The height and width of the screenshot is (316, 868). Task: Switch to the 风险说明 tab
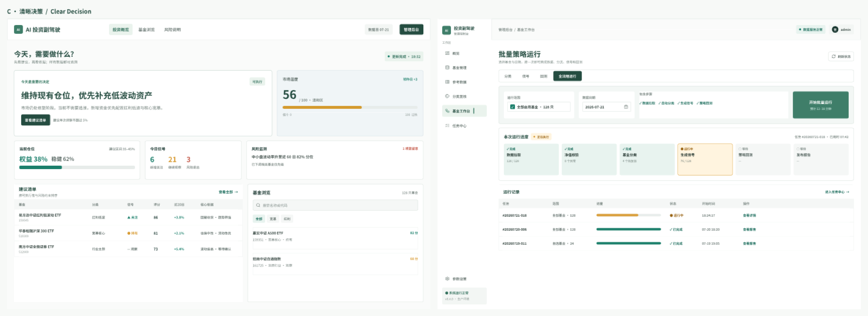pos(172,29)
